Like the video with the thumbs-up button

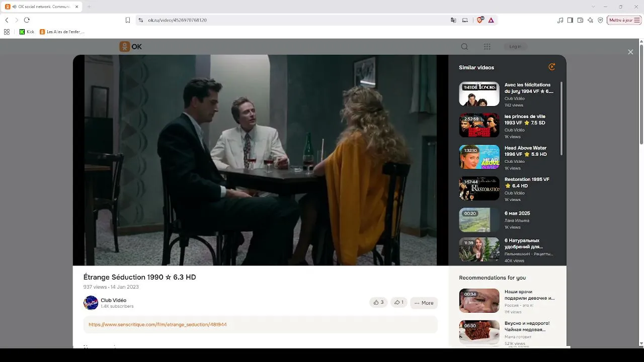point(378,303)
